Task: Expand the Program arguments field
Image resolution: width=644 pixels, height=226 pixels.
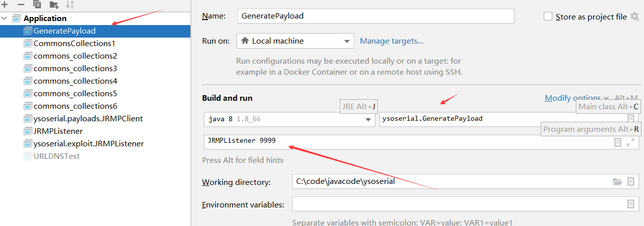Action: point(630,142)
